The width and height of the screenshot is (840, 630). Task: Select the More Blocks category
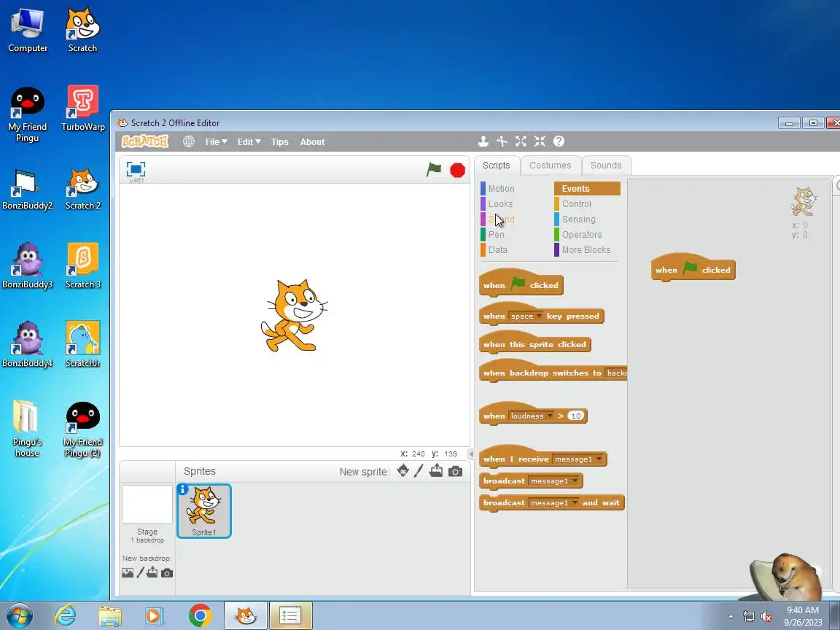click(x=586, y=250)
